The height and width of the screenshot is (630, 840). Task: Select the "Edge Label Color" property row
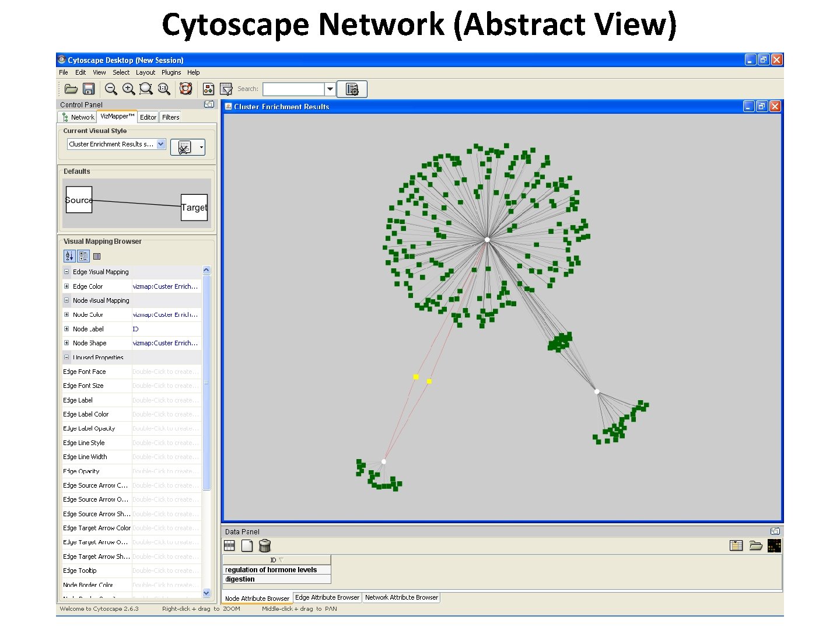point(132,414)
